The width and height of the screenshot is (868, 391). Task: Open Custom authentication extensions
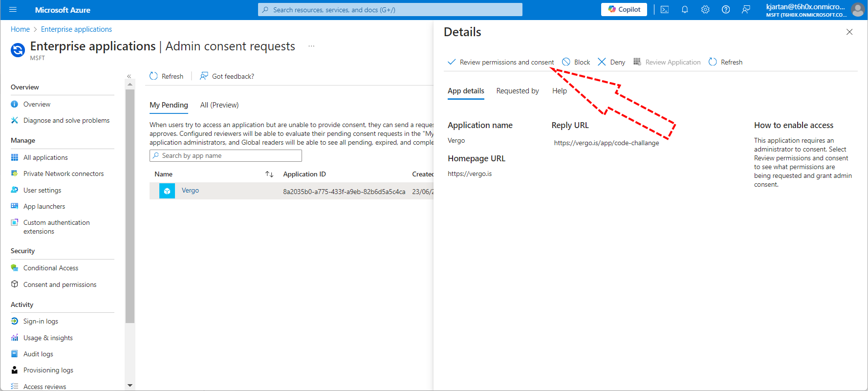click(x=57, y=227)
